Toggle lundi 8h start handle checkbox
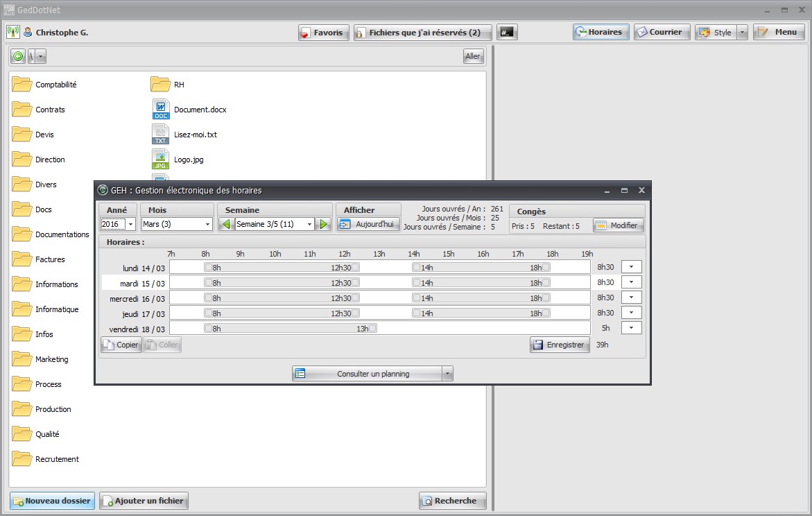812x516 pixels. [208, 267]
